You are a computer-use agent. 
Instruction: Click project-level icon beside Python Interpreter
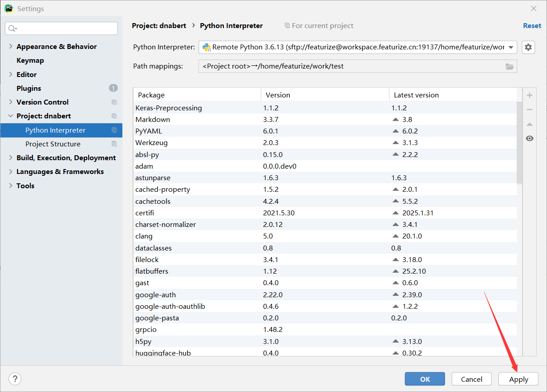pyautogui.click(x=114, y=130)
